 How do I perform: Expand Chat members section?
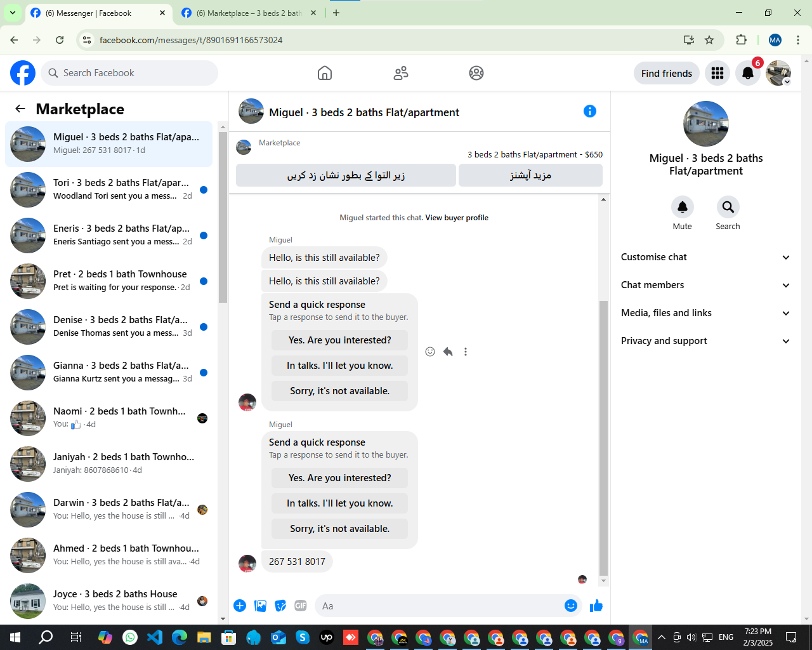point(706,285)
